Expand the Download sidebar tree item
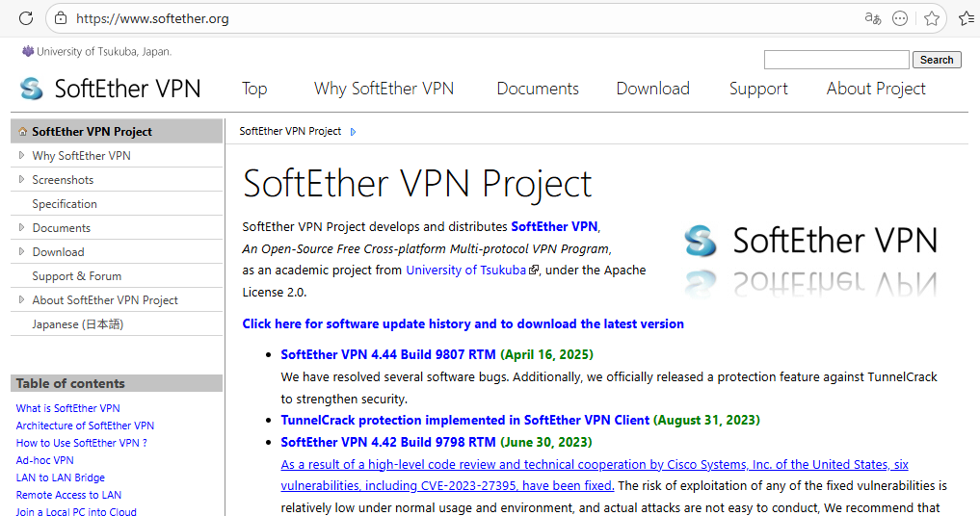Viewport: 980px width, 516px height. tap(22, 251)
